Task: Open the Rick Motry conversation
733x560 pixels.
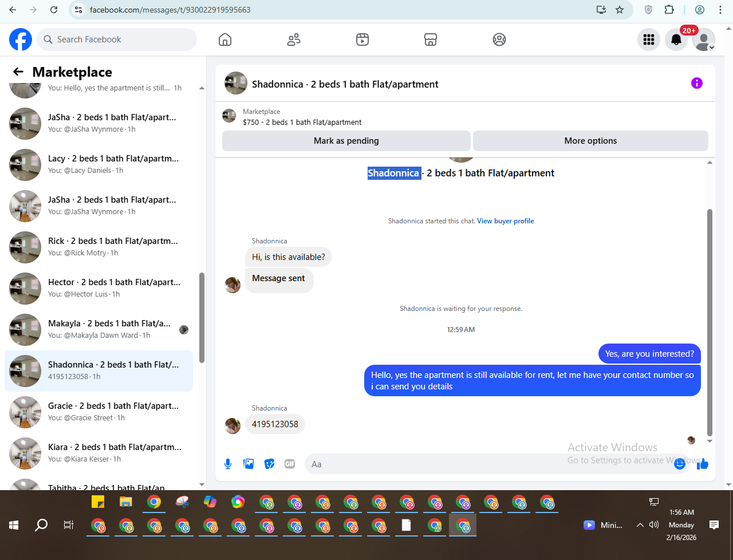Action: click(99, 247)
